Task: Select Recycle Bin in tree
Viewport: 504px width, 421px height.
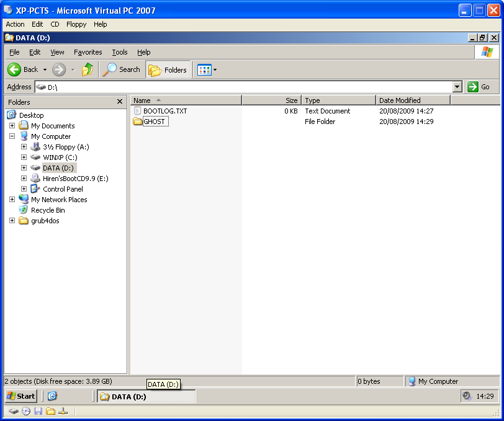Action: (x=48, y=210)
